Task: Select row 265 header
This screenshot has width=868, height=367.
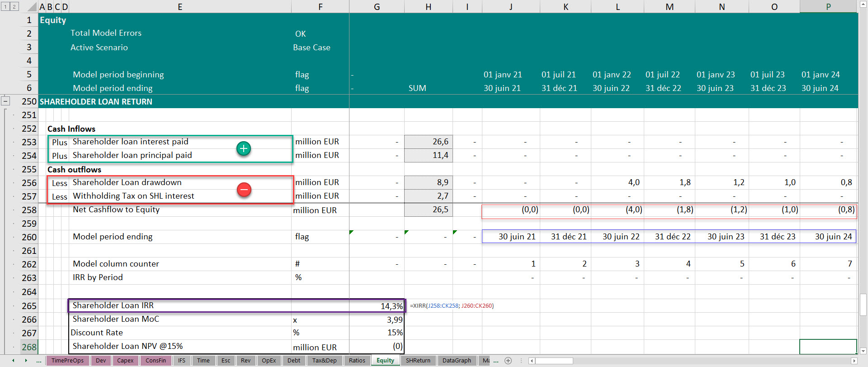Action: pyautogui.click(x=29, y=306)
